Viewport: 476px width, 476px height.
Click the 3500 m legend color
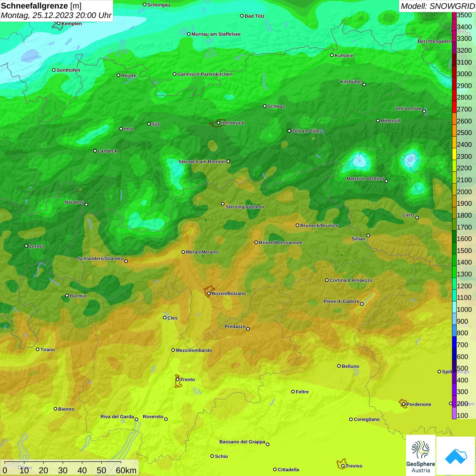click(x=454, y=15)
